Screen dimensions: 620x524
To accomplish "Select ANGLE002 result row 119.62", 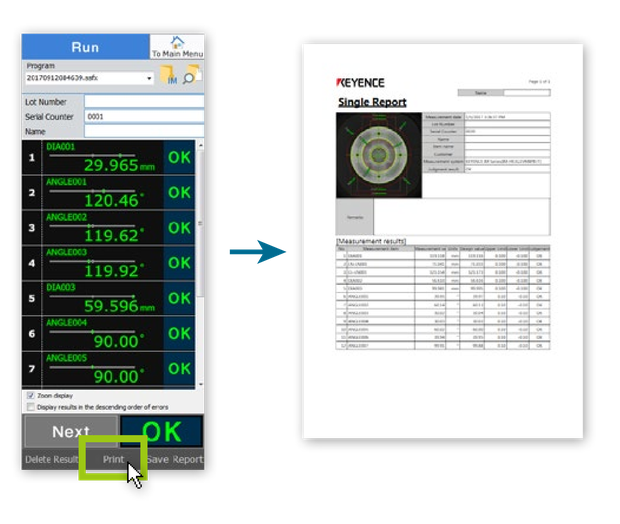I will pyautogui.click(x=108, y=228).
